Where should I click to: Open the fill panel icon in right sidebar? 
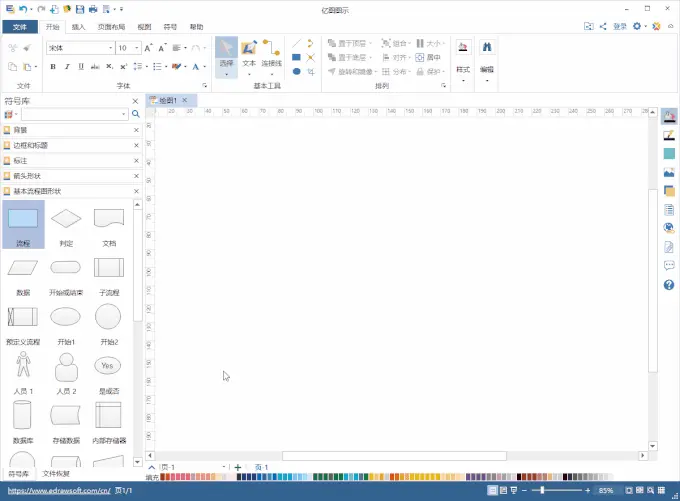tap(669, 116)
